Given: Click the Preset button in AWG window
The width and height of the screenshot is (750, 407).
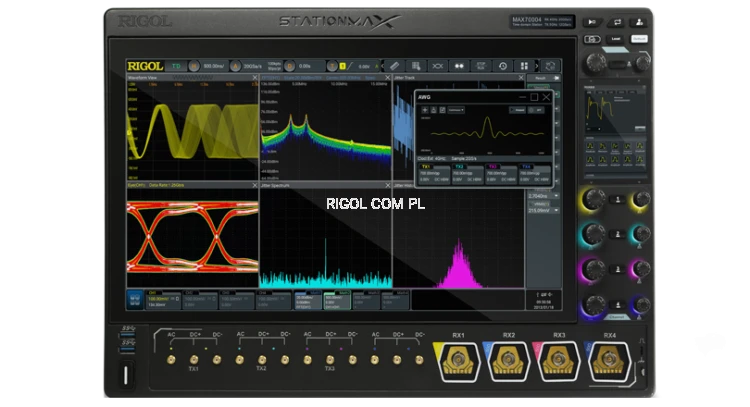Looking at the screenshot, I should click(518, 110).
